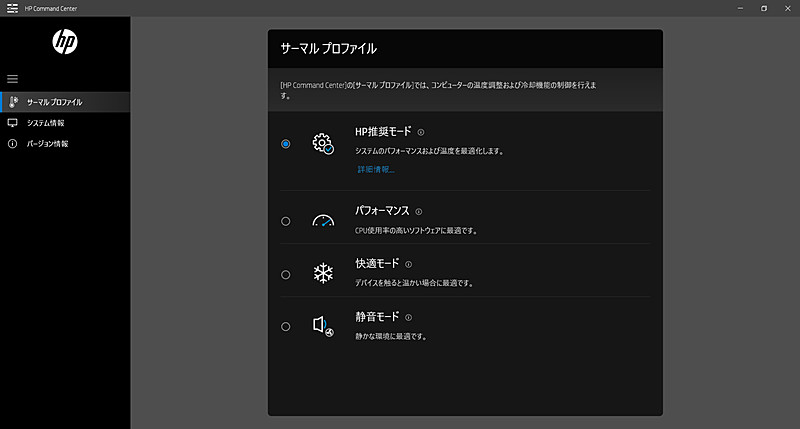Close the HP Command Center window
The width and height of the screenshot is (800, 429).
[x=788, y=8]
